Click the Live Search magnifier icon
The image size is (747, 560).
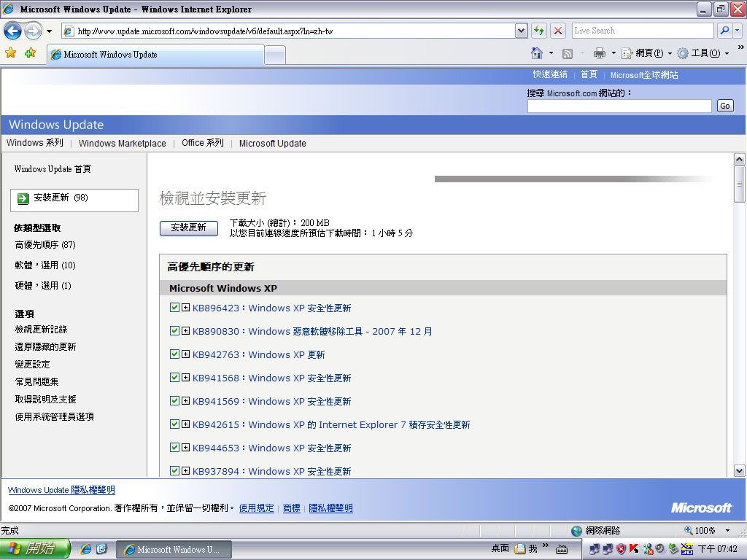click(x=724, y=31)
